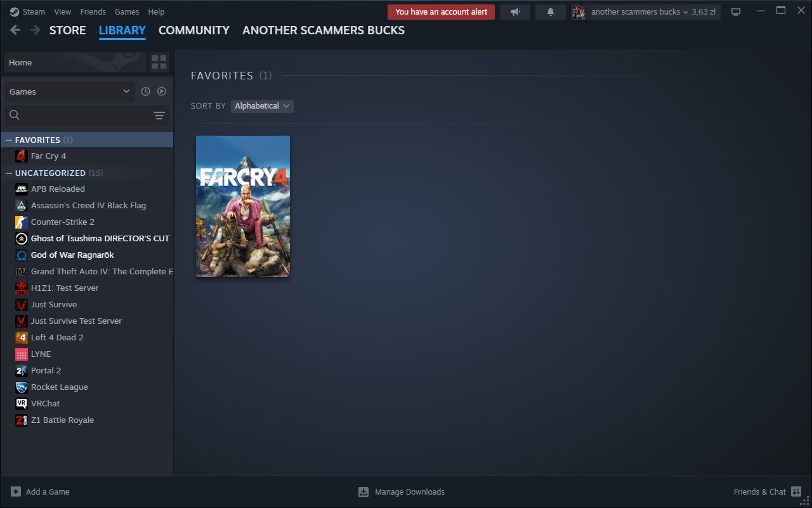This screenshot has width=812, height=508.
Task: Open the Friends menu
Action: [x=93, y=12]
